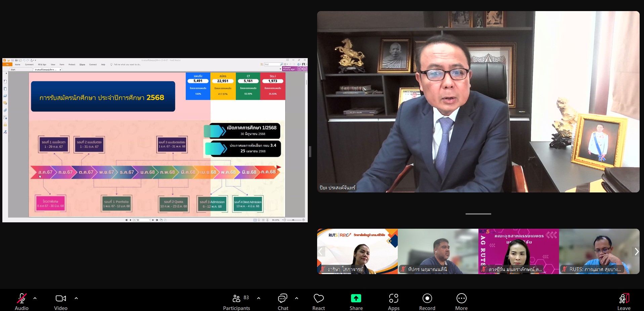This screenshot has width=644, height=311.
Task: Click zoom in plus in Foxit status bar
Action: pyautogui.click(x=303, y=220)
